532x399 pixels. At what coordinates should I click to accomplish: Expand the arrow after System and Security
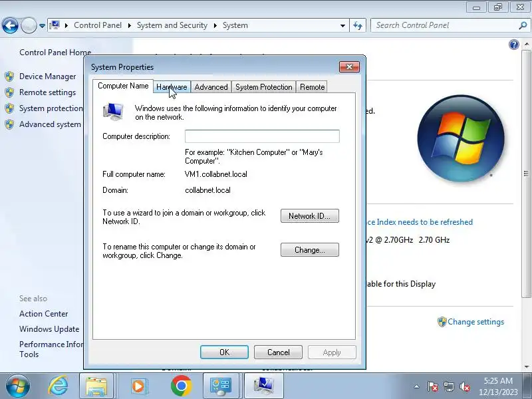215,25
